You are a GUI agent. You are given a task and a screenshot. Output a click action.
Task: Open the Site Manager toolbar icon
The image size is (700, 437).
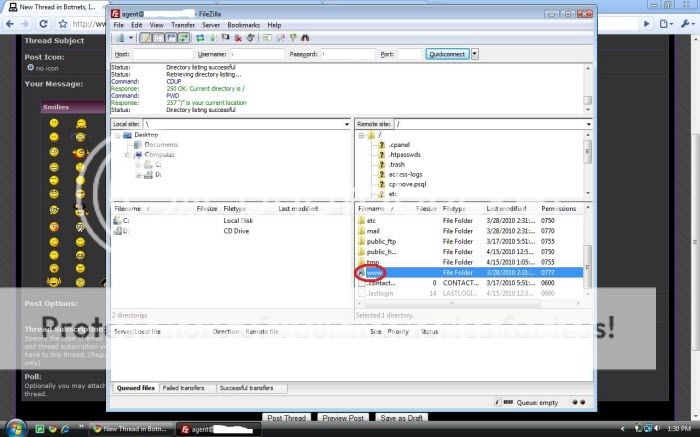tap(118, 38)
